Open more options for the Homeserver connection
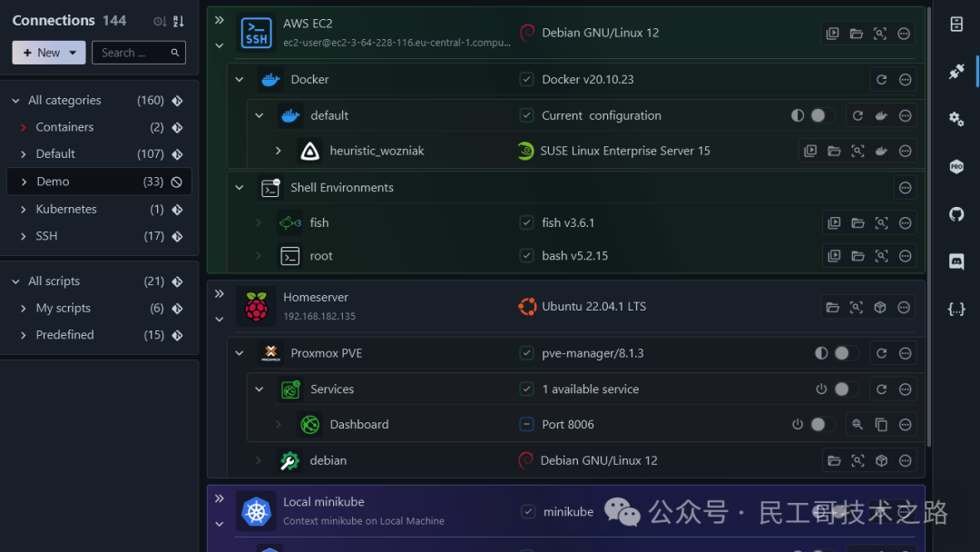The width and height of the screenshot is (980, 552). click(x=903, y=308)
